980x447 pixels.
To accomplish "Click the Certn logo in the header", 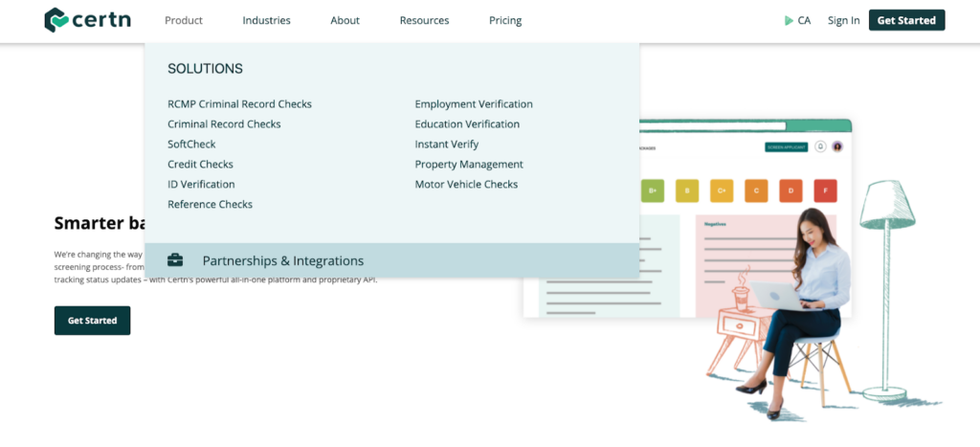I will coord(88,20).
